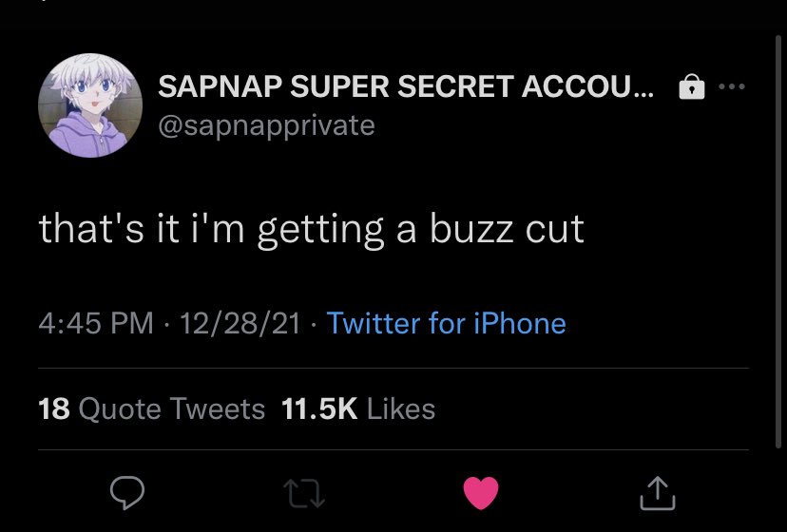Tap the dot between the date and Twitter for iPhone
787x532 pixels.
pos(314,324)
